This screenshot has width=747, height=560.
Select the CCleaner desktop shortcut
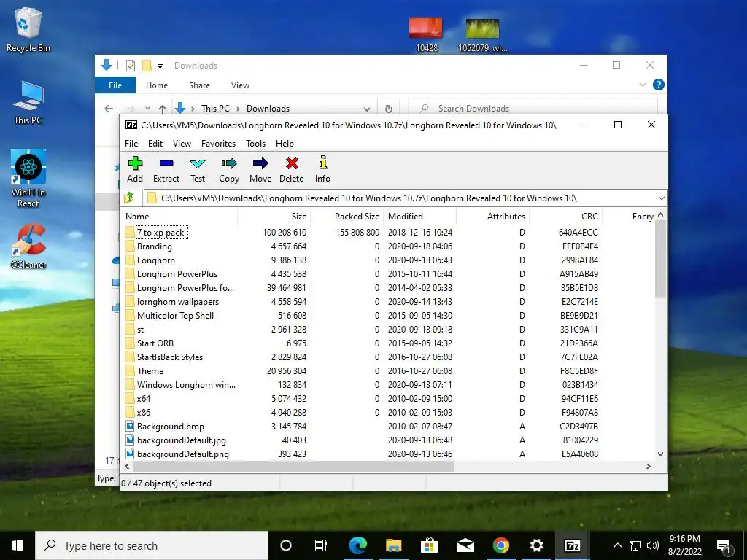click(28, 246)
